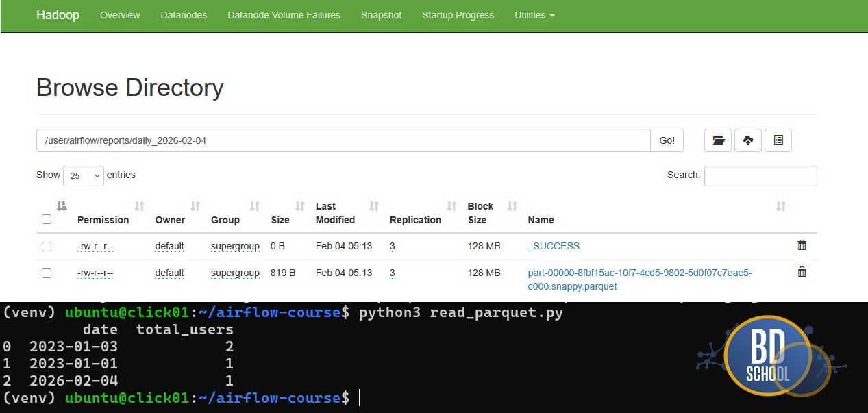Sort table by Name column arrows

(x=780, y=206)
